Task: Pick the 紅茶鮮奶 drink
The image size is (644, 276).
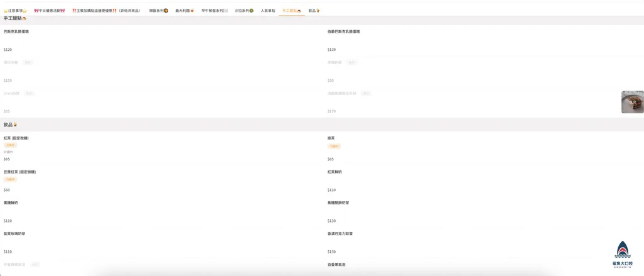Action: [335, 172]
